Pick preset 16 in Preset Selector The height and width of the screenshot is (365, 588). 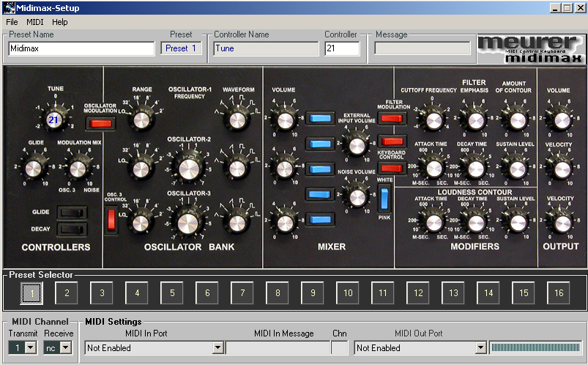559,293
